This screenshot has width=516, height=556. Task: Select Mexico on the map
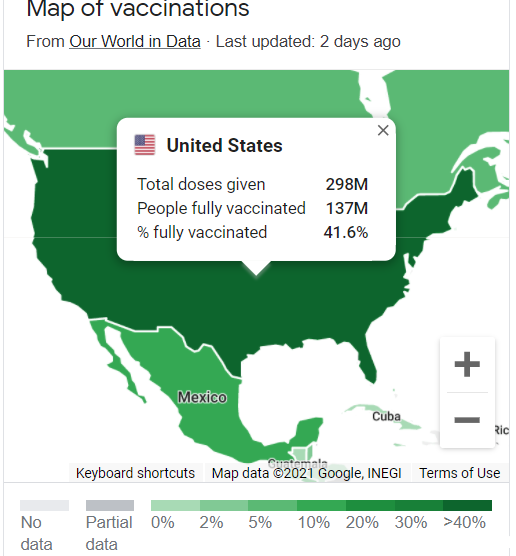(x=202, y=397)
